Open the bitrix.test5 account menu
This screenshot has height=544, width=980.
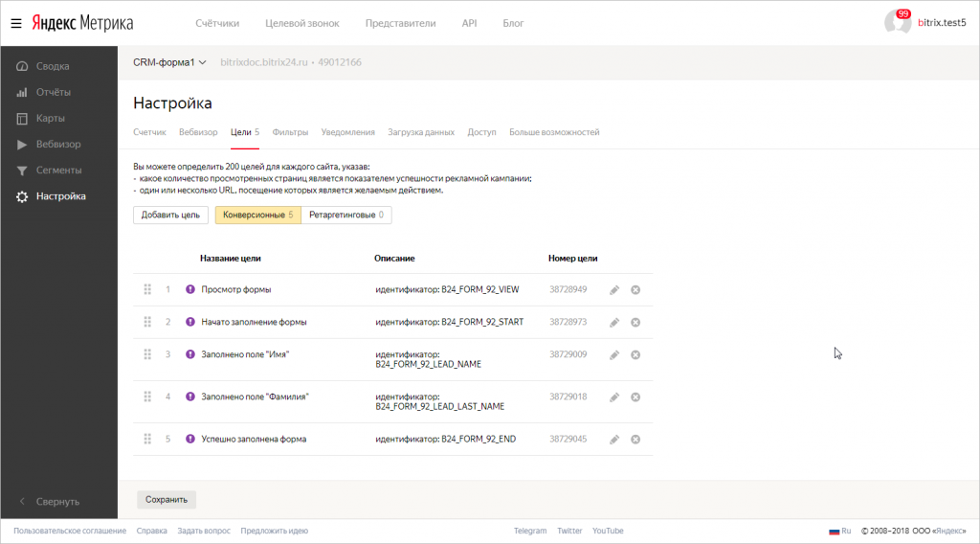coord(942,23)
